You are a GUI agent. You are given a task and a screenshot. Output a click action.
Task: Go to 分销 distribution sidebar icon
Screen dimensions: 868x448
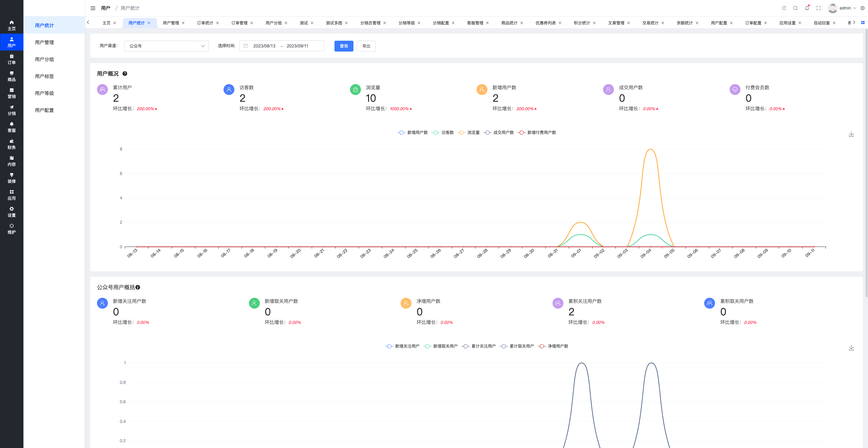pos(12,110)
